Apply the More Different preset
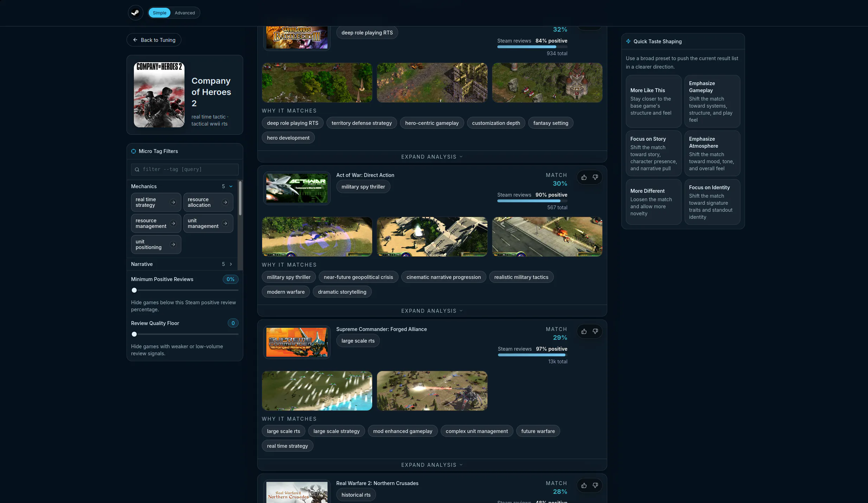The height and width of the screenshot is (503, 868). [x=654, y=202]
